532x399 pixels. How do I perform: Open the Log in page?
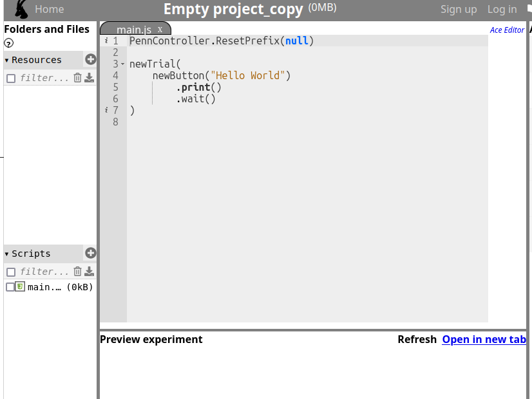click(x=502, y=9)
